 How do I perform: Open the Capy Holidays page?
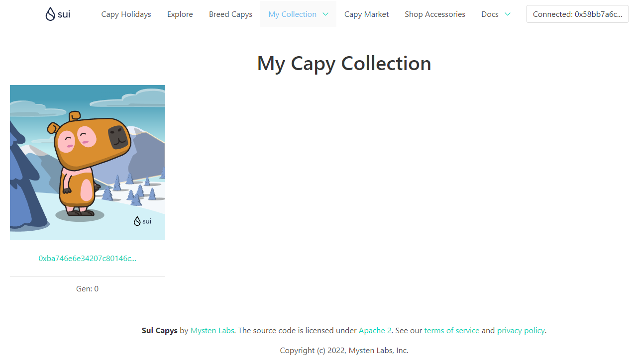[126, 14]
